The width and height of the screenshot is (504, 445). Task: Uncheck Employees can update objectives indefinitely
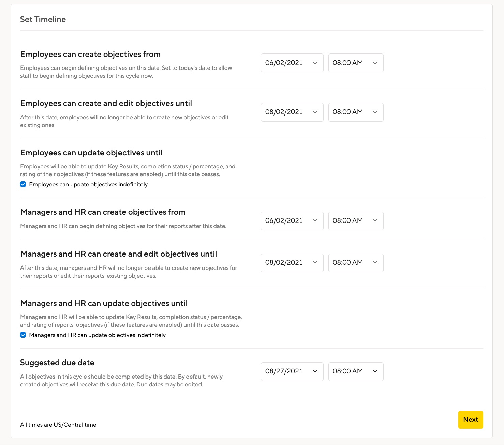[23, 184]
